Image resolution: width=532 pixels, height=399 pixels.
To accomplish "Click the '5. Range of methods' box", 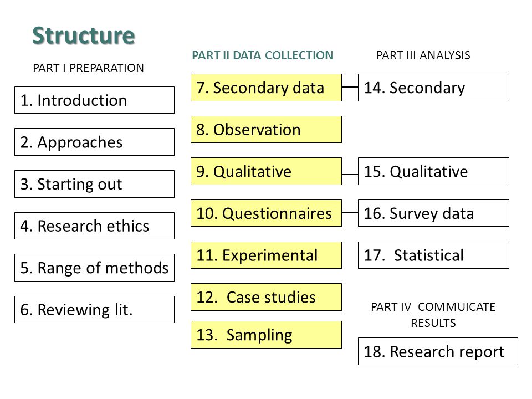I will click(94, 268).
